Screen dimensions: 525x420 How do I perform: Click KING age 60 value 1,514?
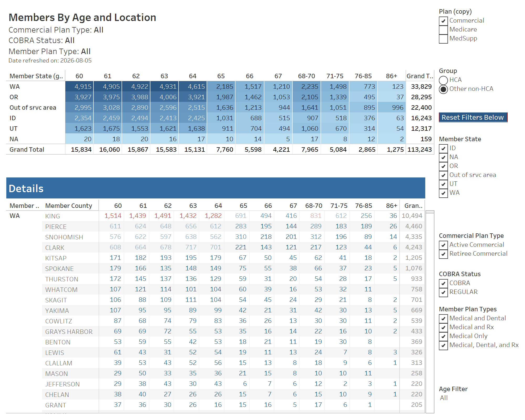tap(113, 216)
